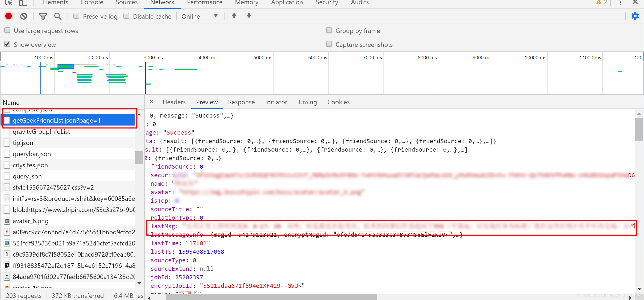644x300 pixels.
Task: Open network search with the magnifier icon
Action: coord(57,16)
